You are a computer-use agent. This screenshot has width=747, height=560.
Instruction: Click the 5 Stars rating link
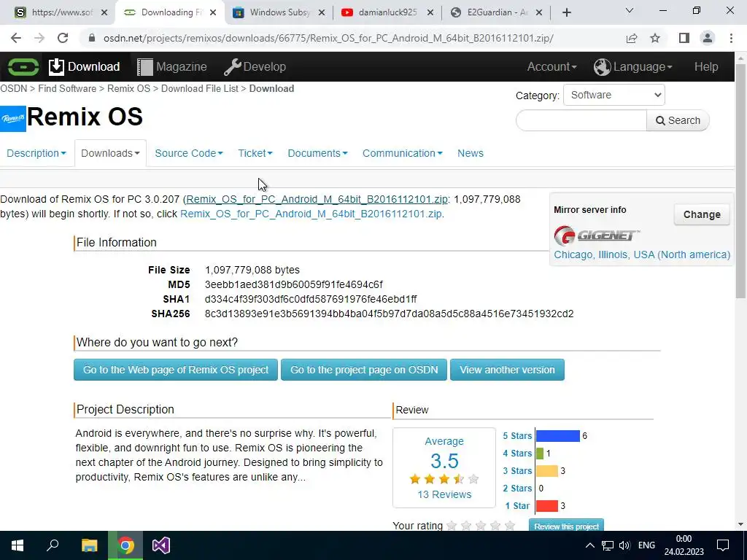(x=517, y=436)
